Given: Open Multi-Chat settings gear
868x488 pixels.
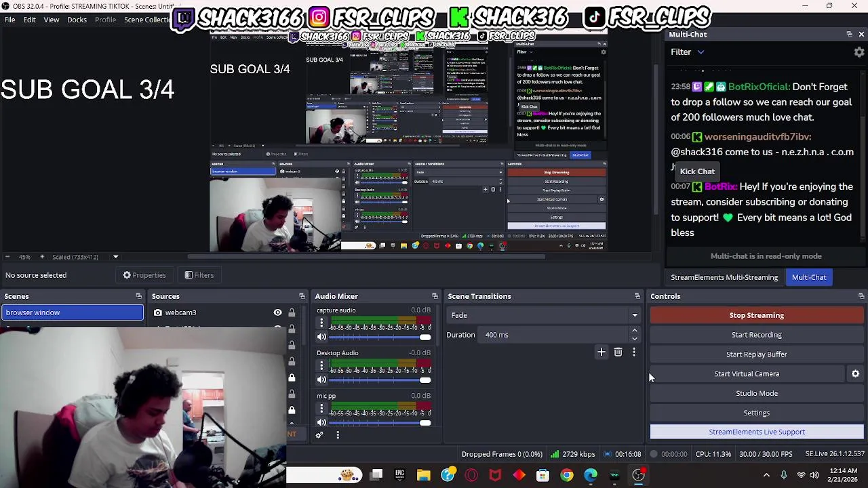Looking at the screenshot, I should point(859,52).
